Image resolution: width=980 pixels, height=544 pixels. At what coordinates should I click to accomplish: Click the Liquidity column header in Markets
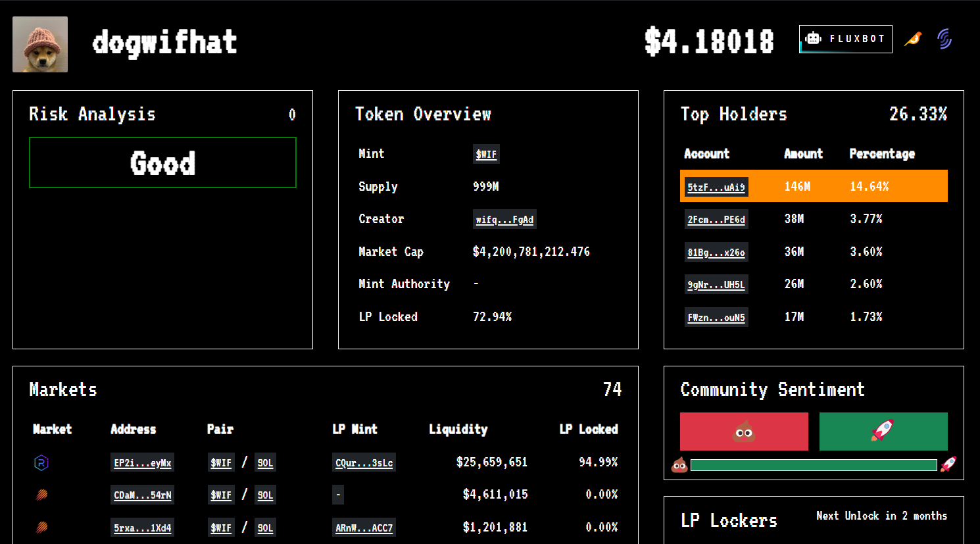click(x=458, y=429)
